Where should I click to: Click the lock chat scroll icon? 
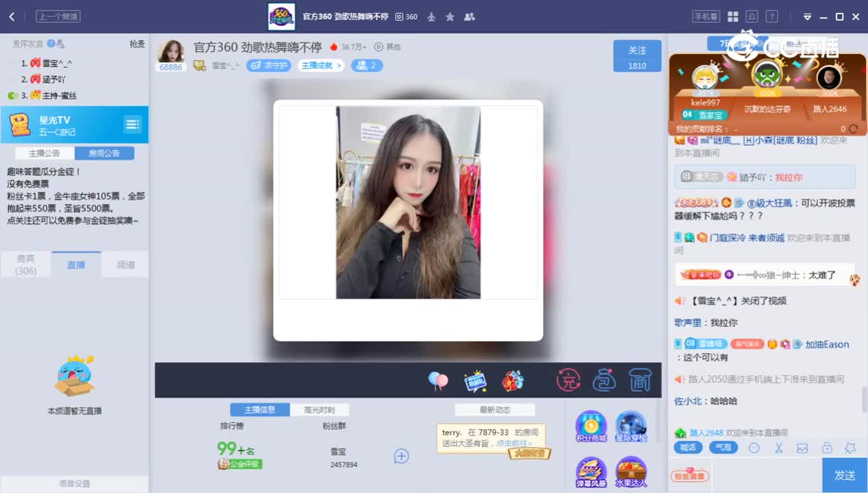coord(827,448)
